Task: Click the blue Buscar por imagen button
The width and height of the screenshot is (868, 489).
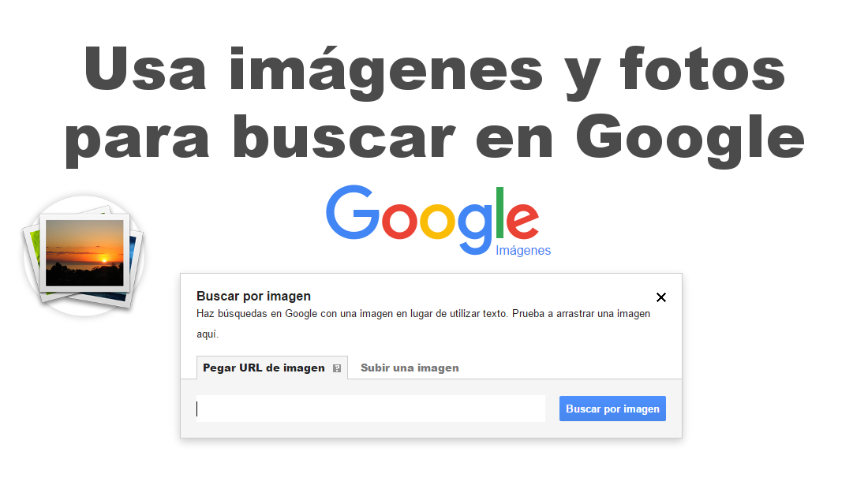Action: coord(612,409)
